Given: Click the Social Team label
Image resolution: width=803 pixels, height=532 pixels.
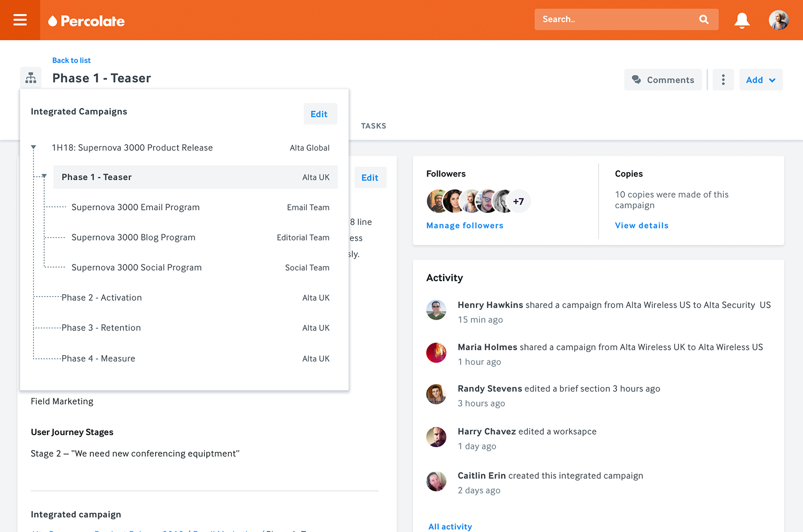Looking at the screenshot, I should tap(307, 268).
